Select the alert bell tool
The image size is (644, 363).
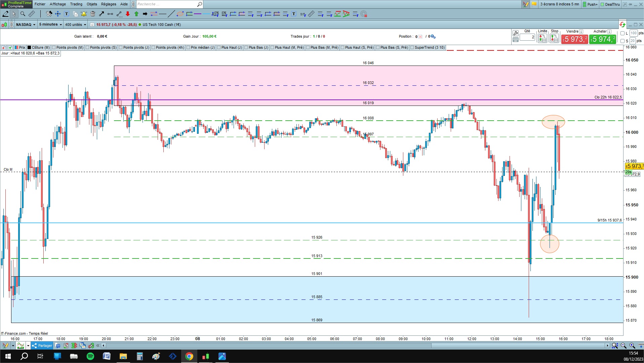(x=84, y=14)
